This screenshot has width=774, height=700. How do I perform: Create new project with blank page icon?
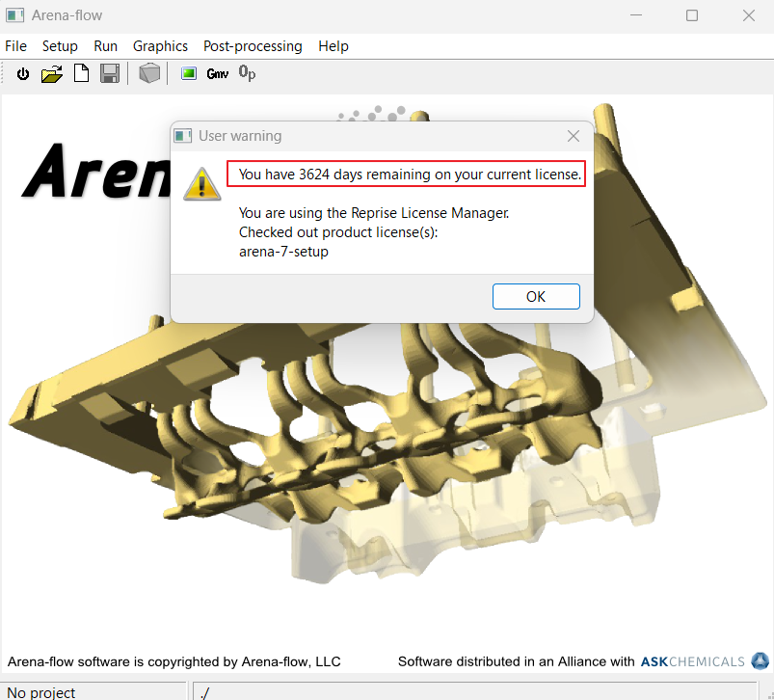(81, 73)
